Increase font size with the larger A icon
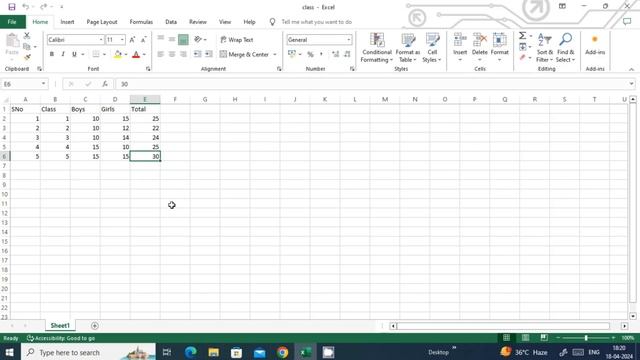 click(x=132, y=40)
